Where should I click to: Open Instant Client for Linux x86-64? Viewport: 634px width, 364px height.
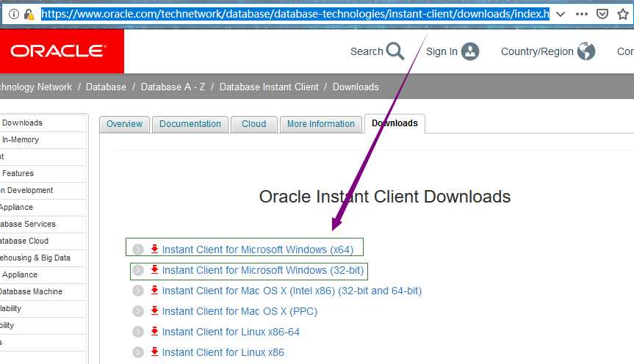coord(231,332)
